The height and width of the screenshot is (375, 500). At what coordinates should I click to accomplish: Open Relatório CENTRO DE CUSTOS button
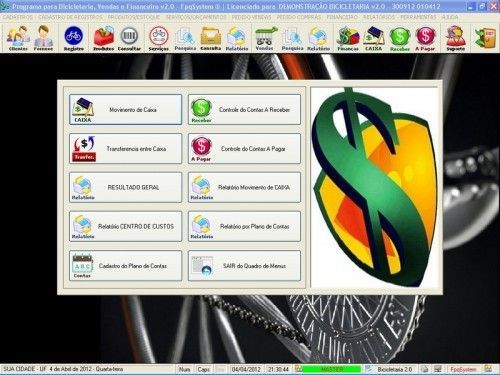[126, 226]
